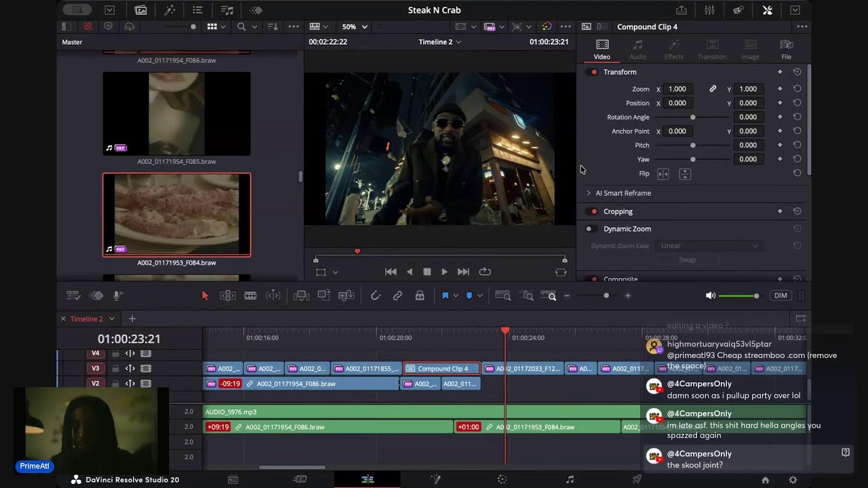Add a new timeline tab with plus
The width and height of the screenshot is (868, 488).
(x=132, y=319)
